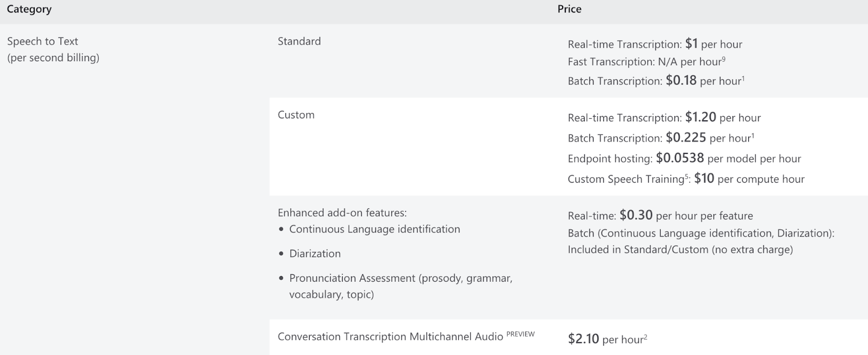868x355 pixels.
Task: Open footnote 1 on Custom Batch Transcription
Action: (753, 135)
